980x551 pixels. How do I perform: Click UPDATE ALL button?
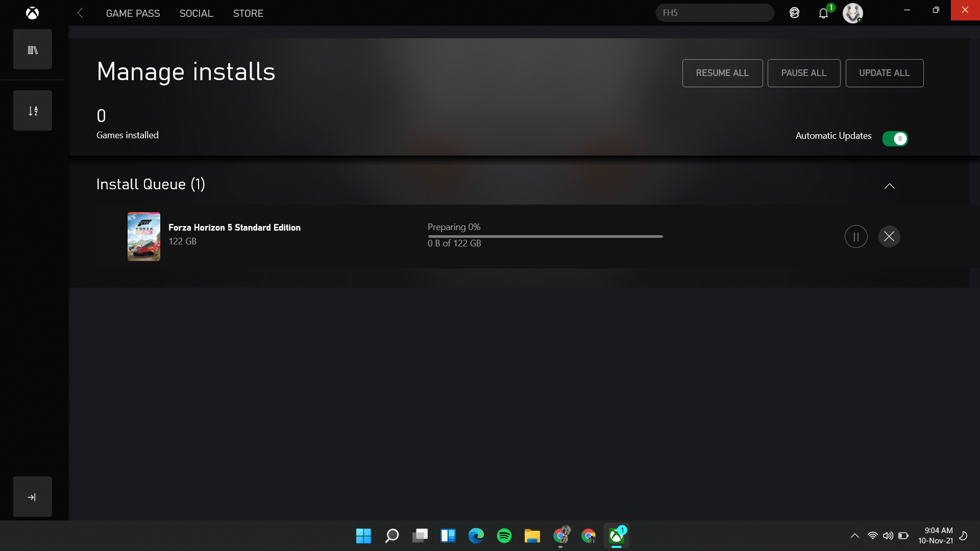(x=885, y=72)
